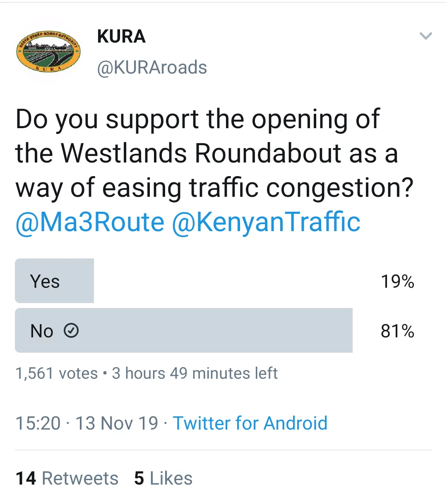Tap the KURA profile logo avatar
This screenshot has width=447, height=504.
point(48,52)
